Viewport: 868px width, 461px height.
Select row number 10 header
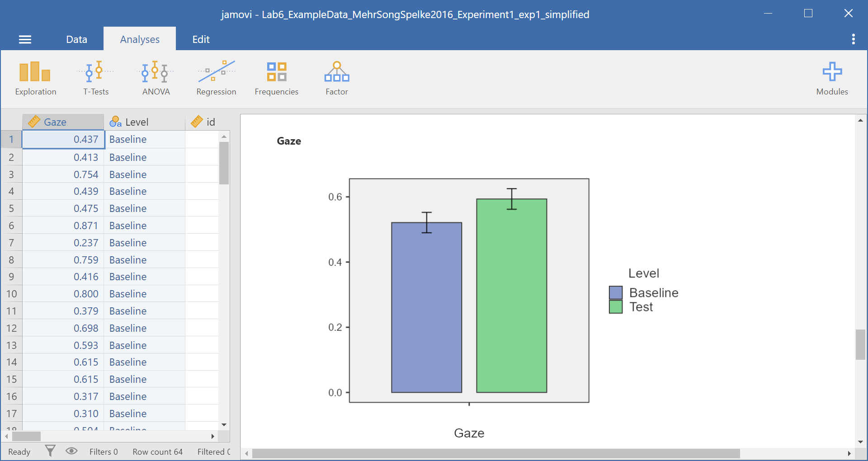pyautogui.click(x=11, y=294)
